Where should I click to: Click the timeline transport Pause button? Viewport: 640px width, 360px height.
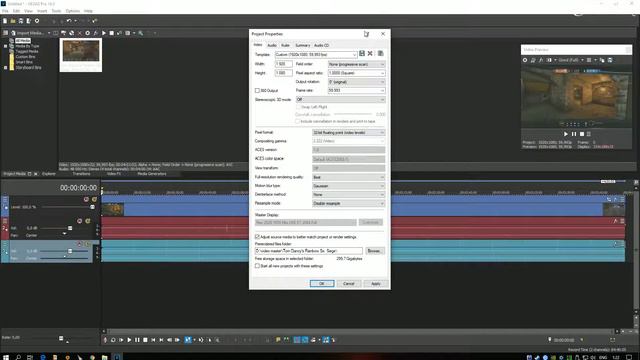click(137, 340)
